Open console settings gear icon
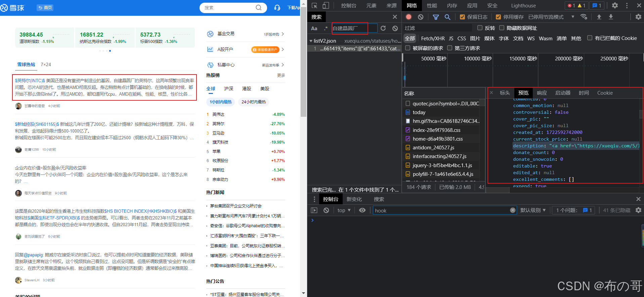 (638, 210)
